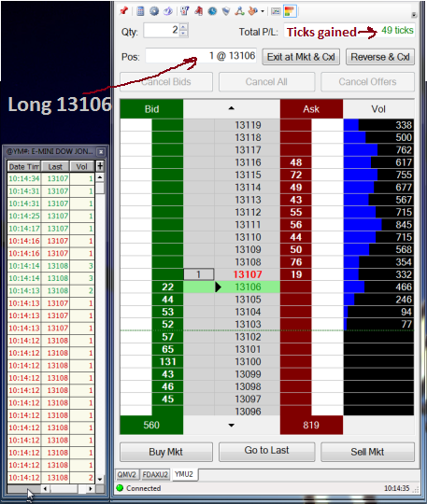
Task: Click the Go to Last button
Action: point(266,451)
